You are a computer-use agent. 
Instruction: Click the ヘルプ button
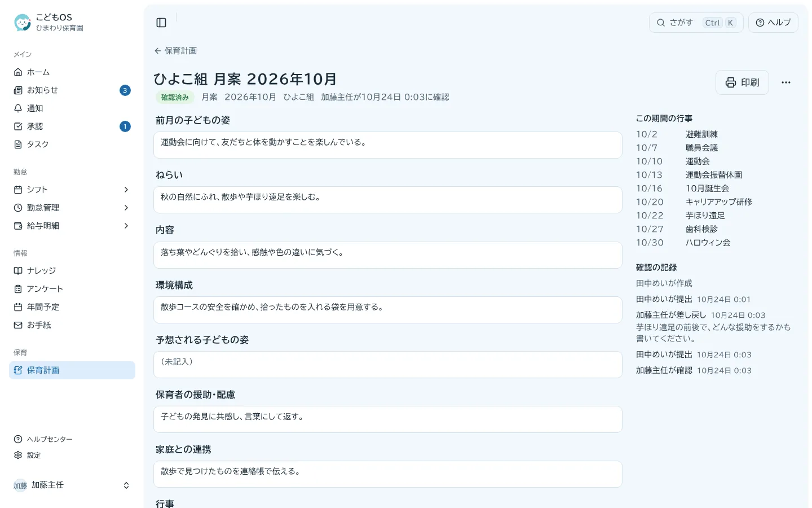(x=773, y=23)
